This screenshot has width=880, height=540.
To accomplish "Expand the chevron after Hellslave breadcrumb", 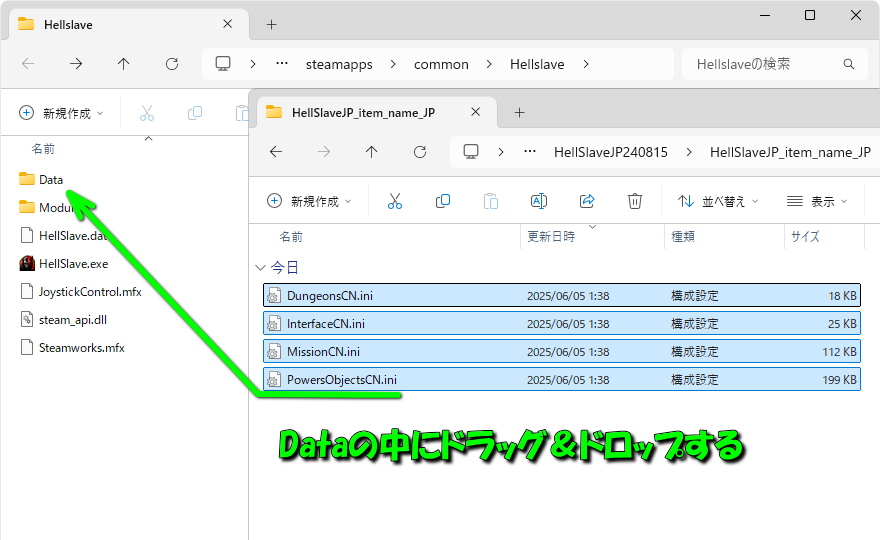I will pos(586,65).
